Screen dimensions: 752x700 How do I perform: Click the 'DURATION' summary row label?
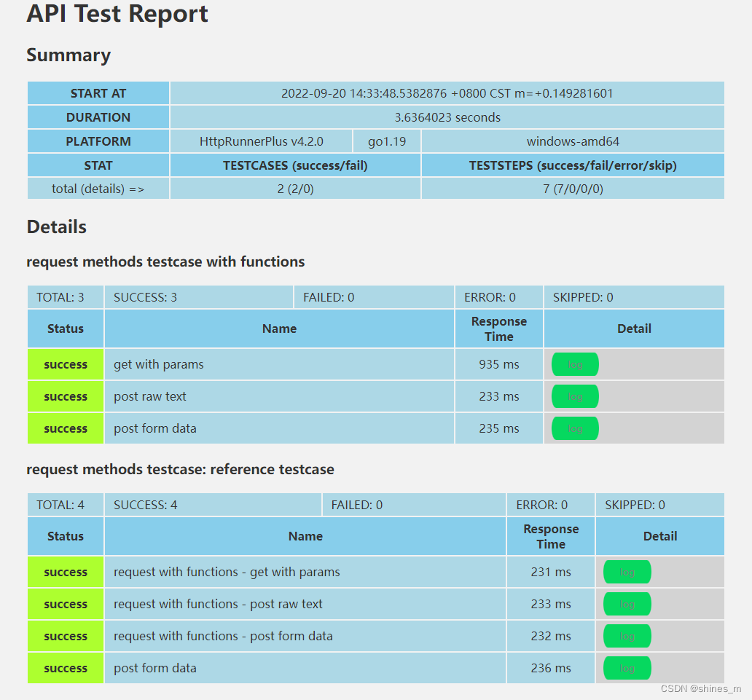click(98, 117)
